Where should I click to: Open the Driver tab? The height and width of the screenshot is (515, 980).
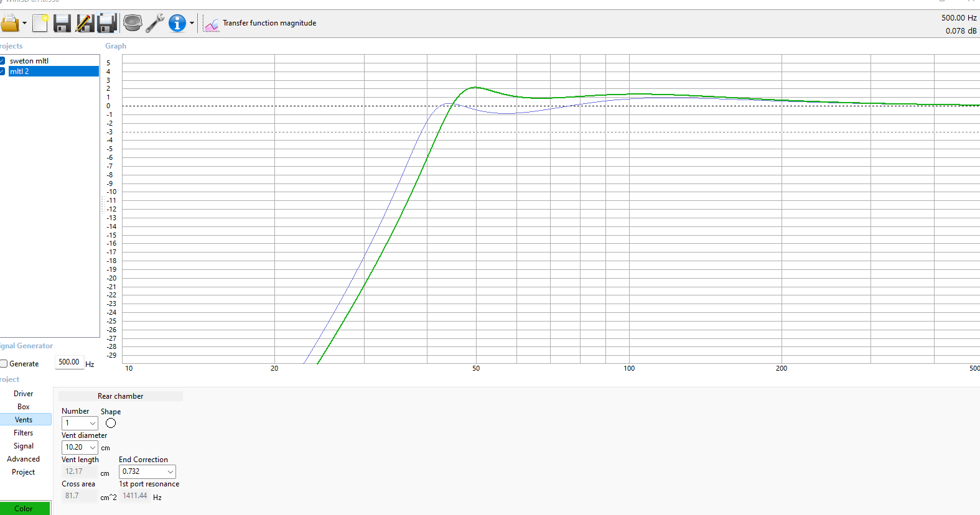(24, 394)
